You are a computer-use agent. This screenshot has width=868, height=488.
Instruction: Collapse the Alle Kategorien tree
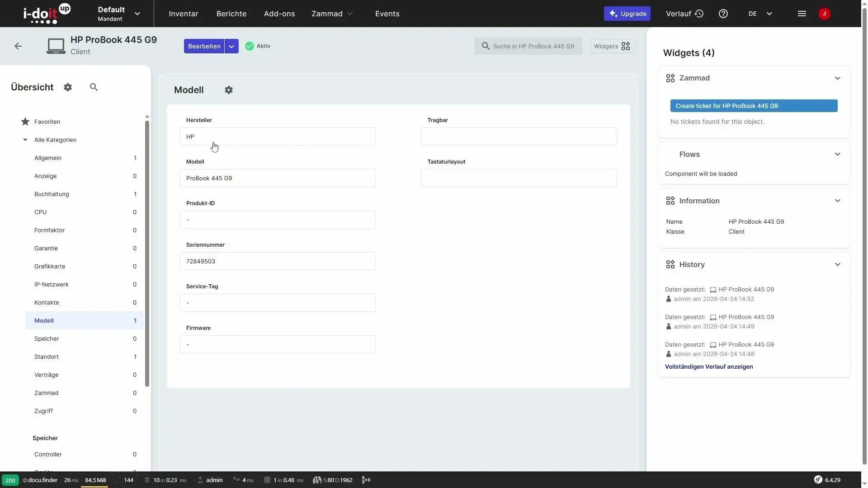(x=25, y=140)
